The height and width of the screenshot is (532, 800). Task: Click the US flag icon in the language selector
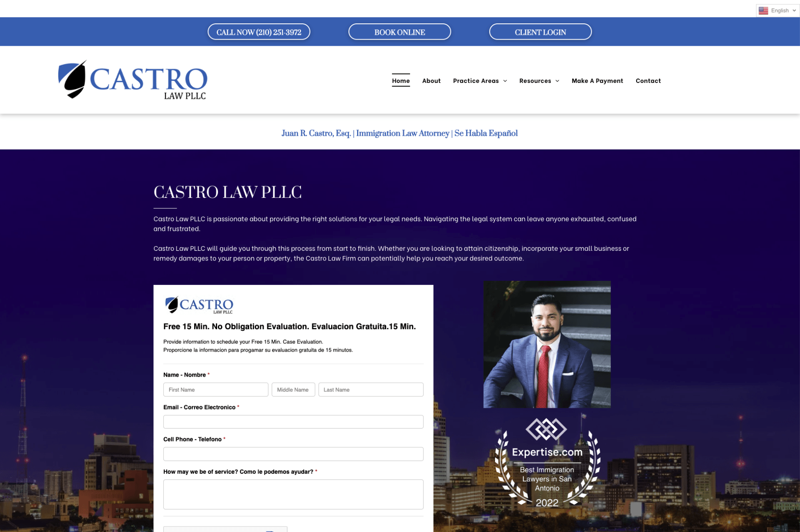coord(763,10)
